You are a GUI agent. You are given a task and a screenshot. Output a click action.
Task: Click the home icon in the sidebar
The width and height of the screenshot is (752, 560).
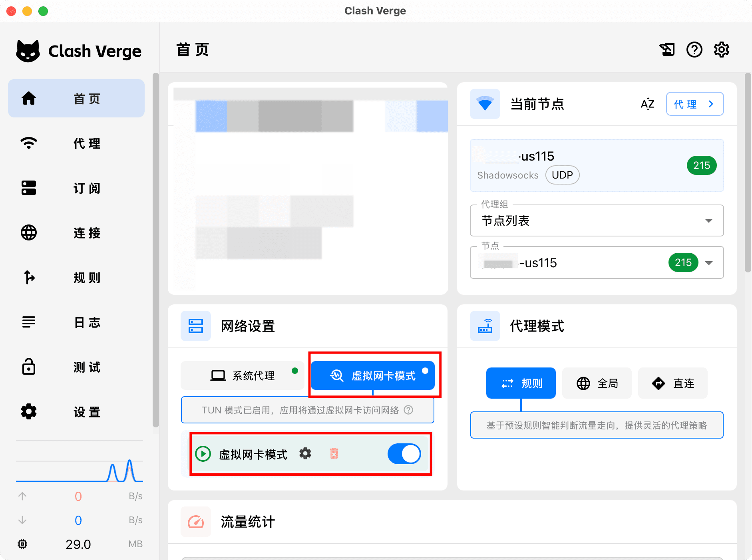(29, 98)
